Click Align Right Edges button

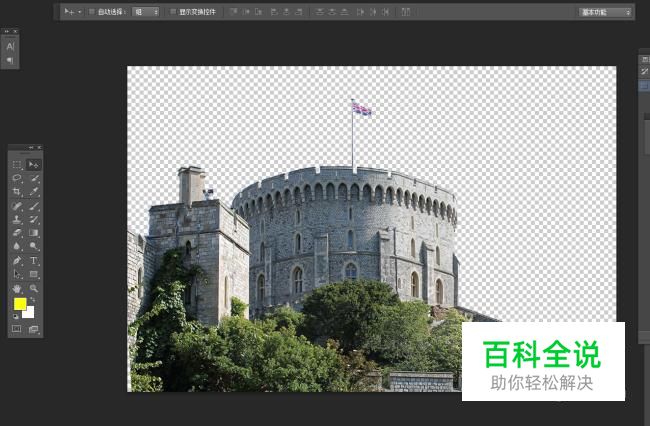298,12
